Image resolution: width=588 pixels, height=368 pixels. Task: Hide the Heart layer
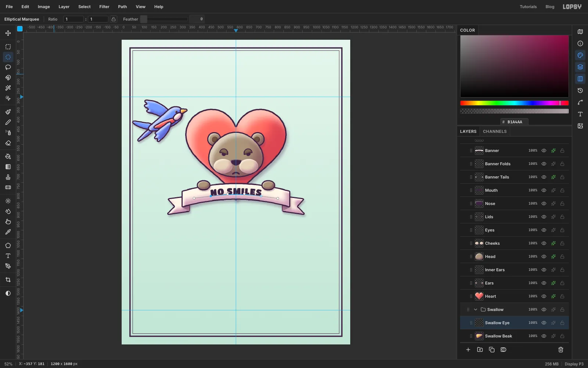[544, 296]
